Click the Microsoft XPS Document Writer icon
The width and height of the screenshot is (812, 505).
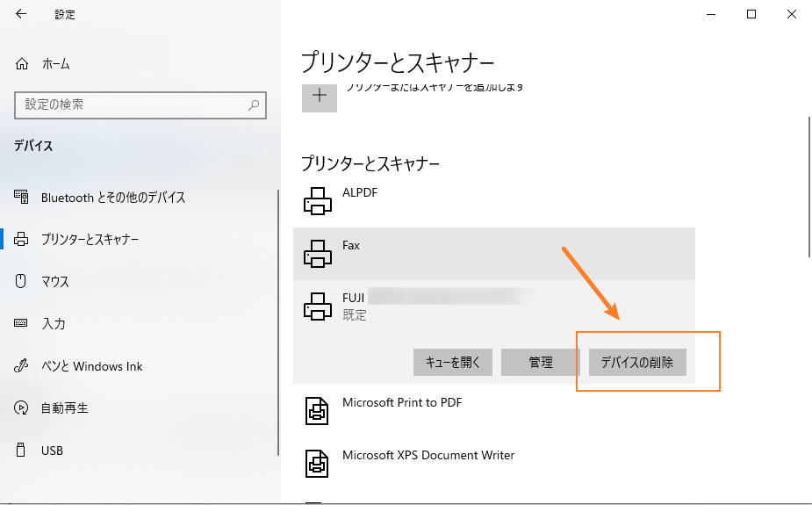coord(317,464)
